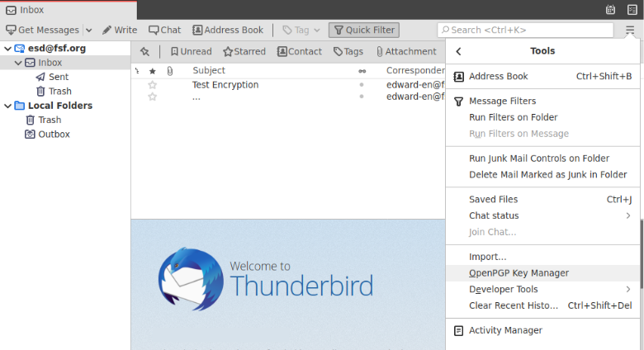This screenshot has width=644, height=350.
Task: Sort by starred column header
Action: 153,71
